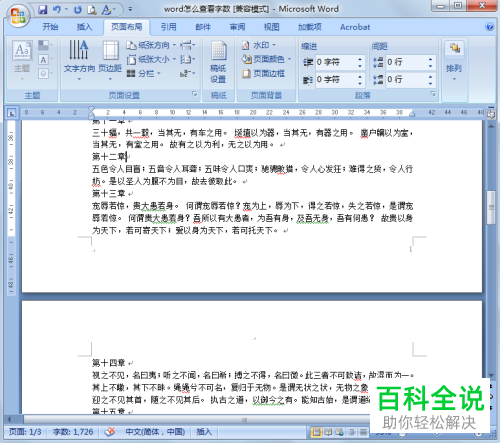This screenshot has height=443, width=500.
Task: Open the 视图 tab
Action: click(x=272, y=27)
